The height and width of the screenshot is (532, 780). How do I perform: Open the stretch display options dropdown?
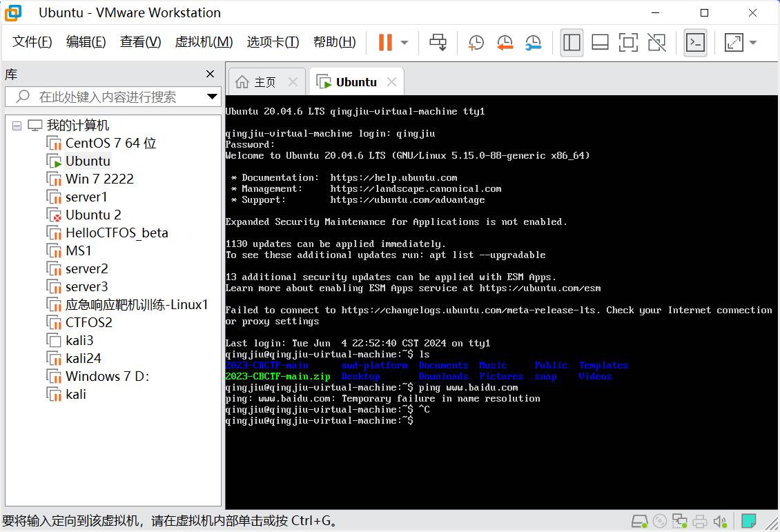(753, 43)
